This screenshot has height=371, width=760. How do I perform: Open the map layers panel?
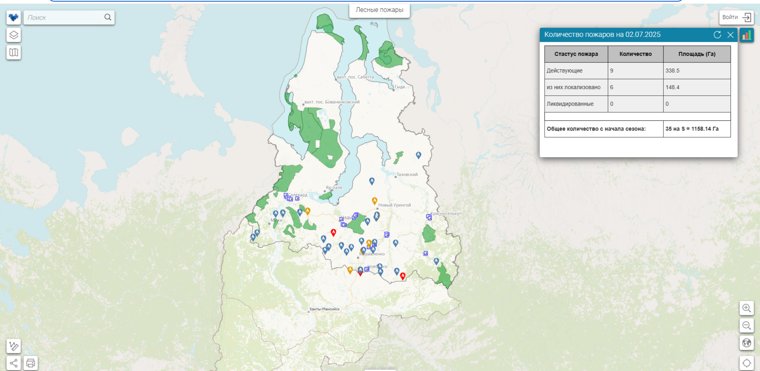[14, 35]
